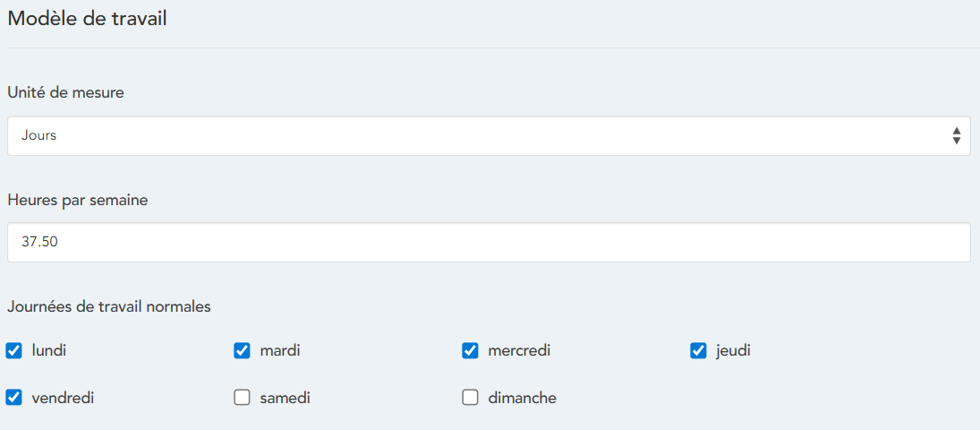This screenshot has width=980, height=430.
Task: Click the "Heures par semaine" field label
Action: pyautogui.click(x=78, y=200)
